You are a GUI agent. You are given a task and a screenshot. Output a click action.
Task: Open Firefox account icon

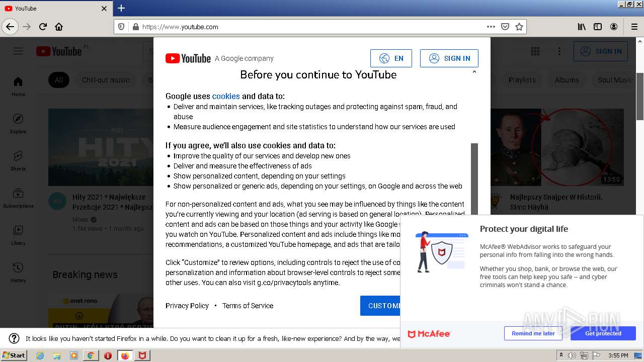(614, 27)
